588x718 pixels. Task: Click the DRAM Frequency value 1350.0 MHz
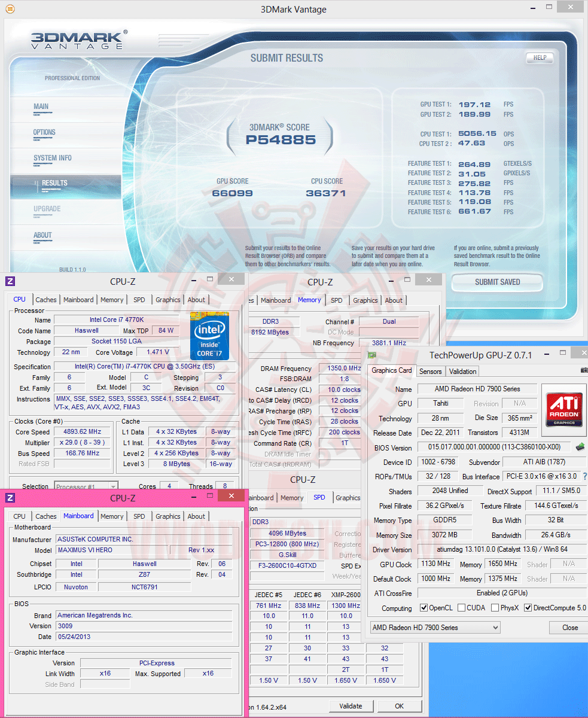[340, 369]
